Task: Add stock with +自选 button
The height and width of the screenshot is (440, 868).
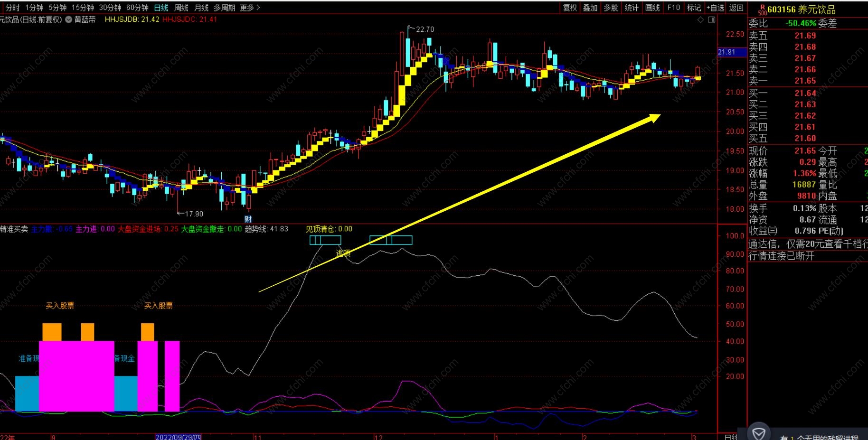Action: pos(715,8)
